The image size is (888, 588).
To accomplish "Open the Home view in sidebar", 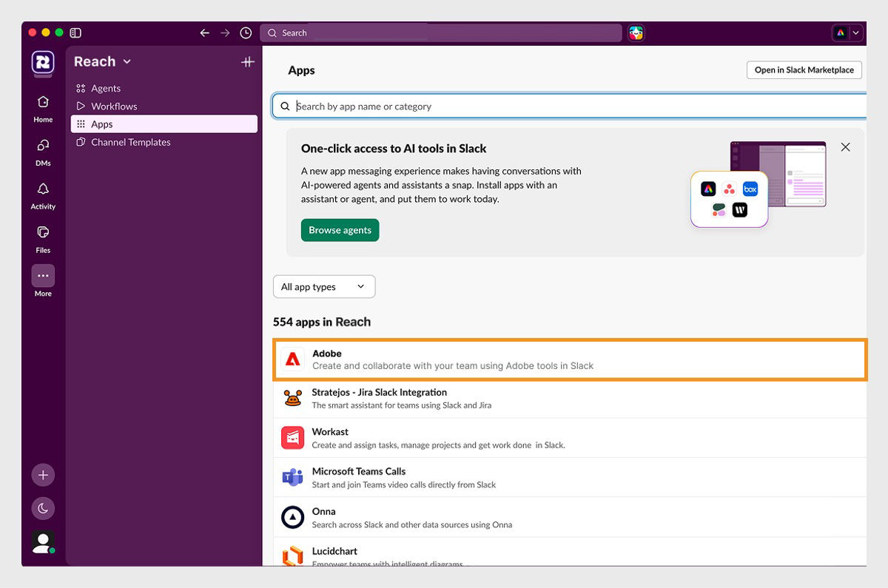I will [x=43, y=108].
